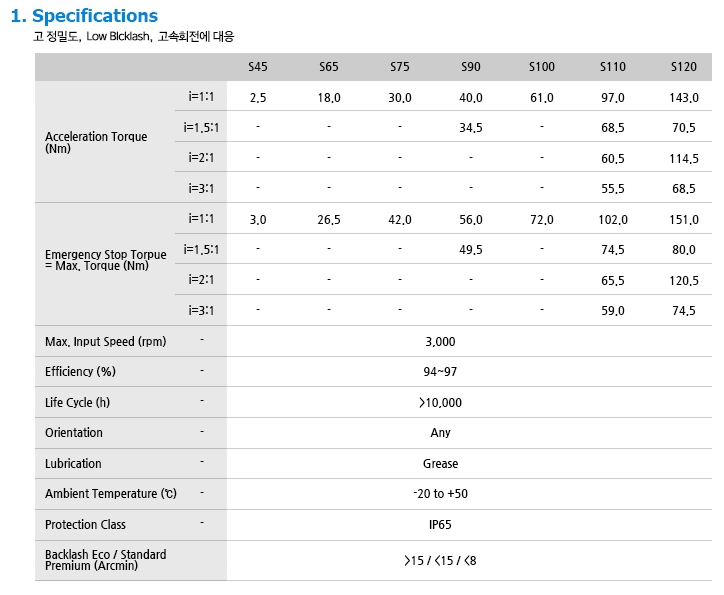Click the 151.0 emergency stop torque cell
724x595 pixels.
(x=684, y=220)
